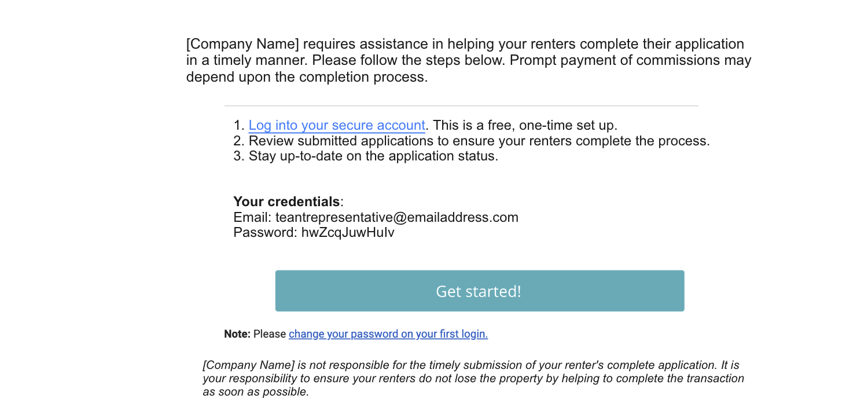Click the italic disclaimer paragraph at bottom
Screen dimensions: 868x417
pos(473,378)
